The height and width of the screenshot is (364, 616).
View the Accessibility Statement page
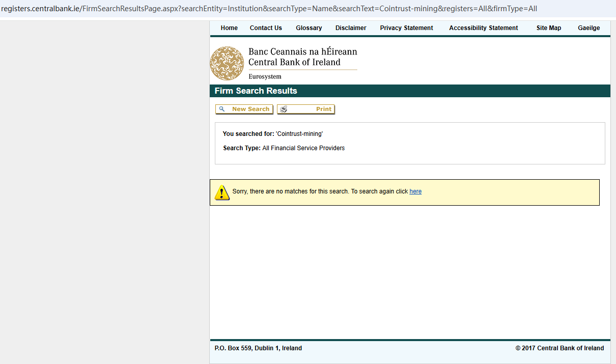point(483,28)
